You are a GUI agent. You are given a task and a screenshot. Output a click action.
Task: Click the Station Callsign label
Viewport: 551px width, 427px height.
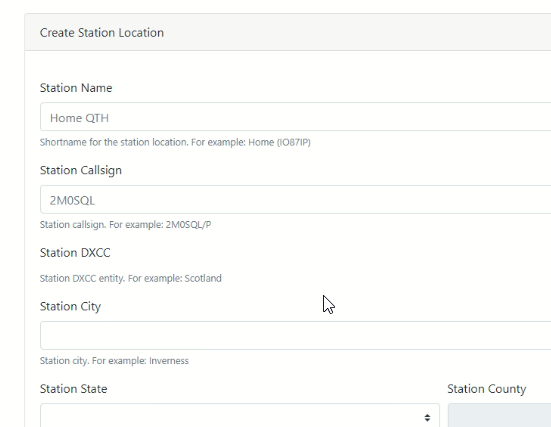(x=80, y=170)
